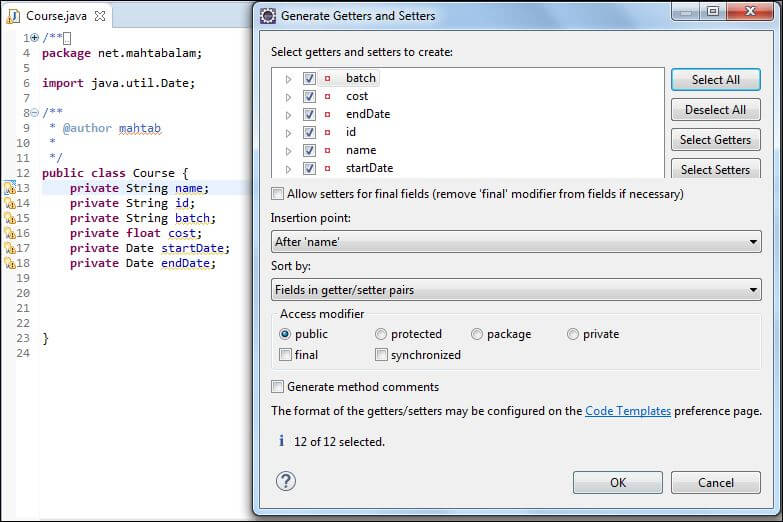Screen dimensions: 783x522
Task: Open the Insertion point dropdown
Action: [x=516, y=242]
